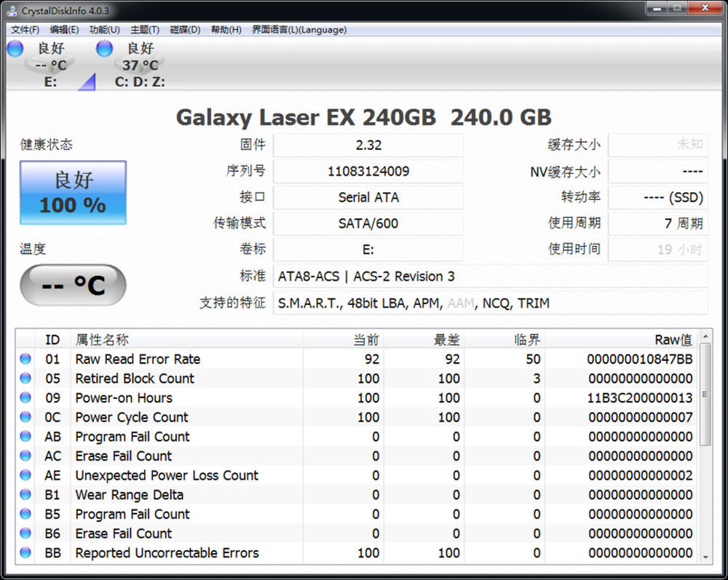Viewport: 728px width, 580px height.
Task: Click the serial number 11083124009 field
Action: tap(368, 172)
